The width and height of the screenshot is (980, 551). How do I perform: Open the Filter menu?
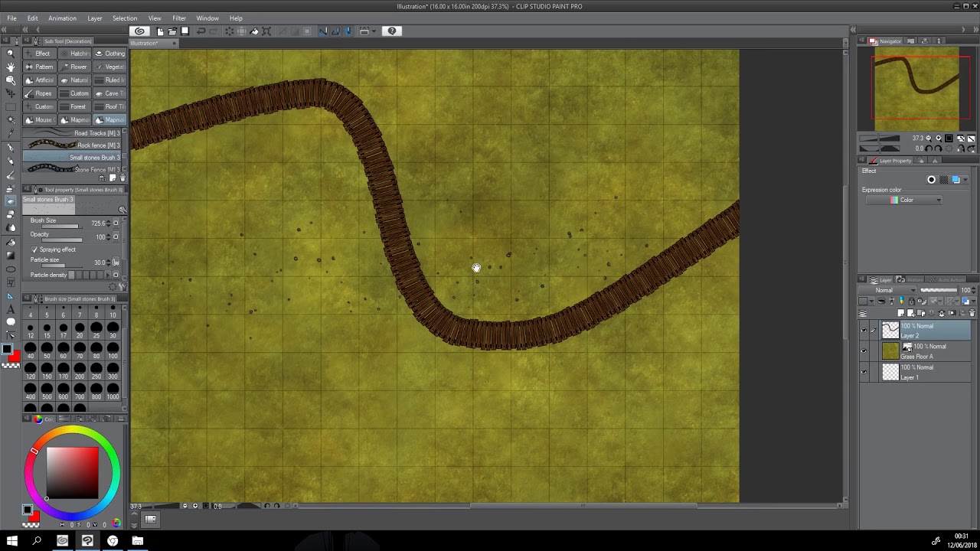178,18
